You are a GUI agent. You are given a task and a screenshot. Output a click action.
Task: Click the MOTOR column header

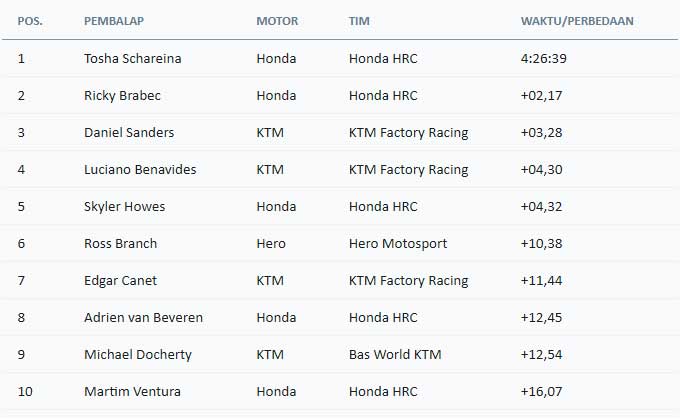(x=277, y=20)
